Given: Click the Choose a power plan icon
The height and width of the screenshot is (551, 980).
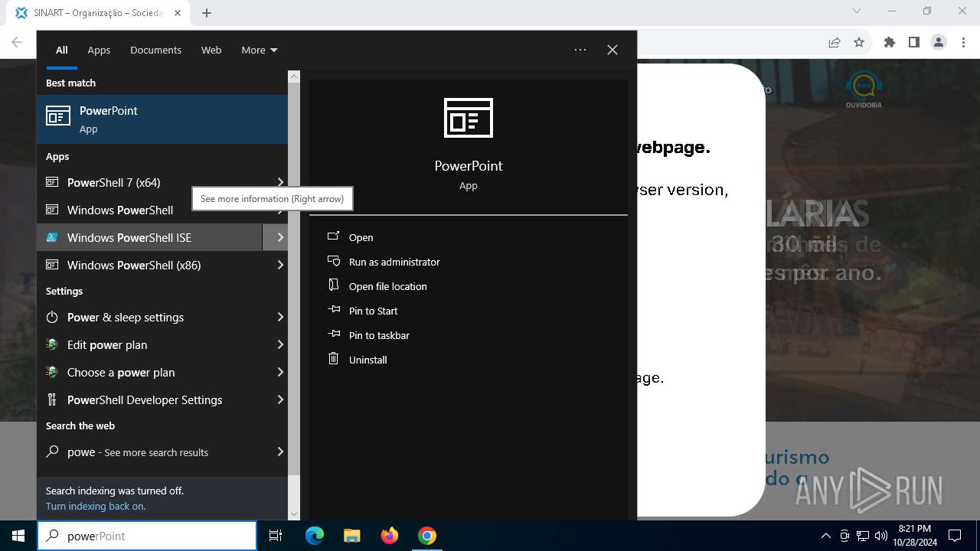Looking at the screenshot, I should [x=52, y=372].
